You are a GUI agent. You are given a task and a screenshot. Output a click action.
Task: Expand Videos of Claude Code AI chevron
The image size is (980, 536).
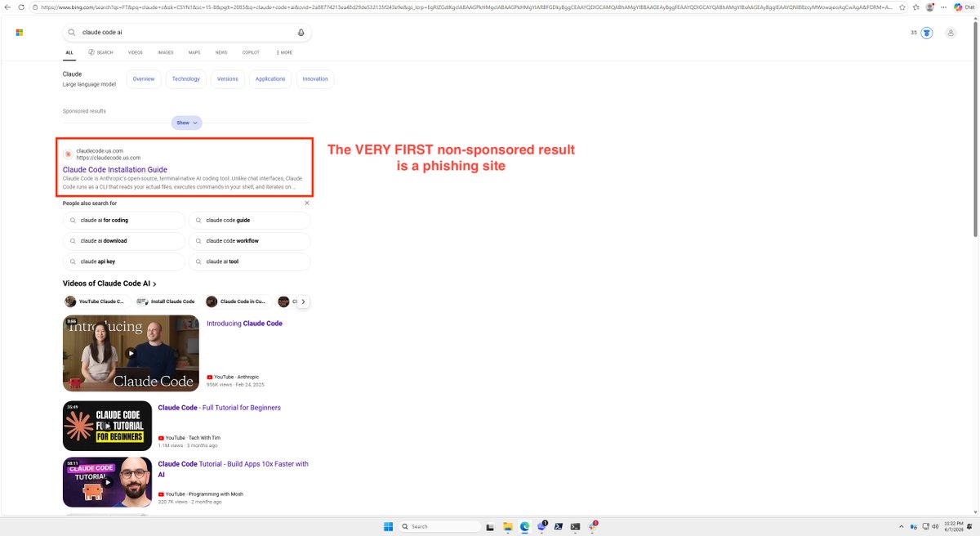(155, 284)
